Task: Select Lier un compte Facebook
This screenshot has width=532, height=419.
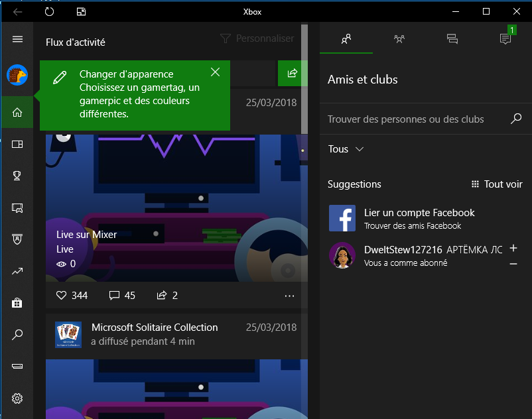Action: pos(419,213)
